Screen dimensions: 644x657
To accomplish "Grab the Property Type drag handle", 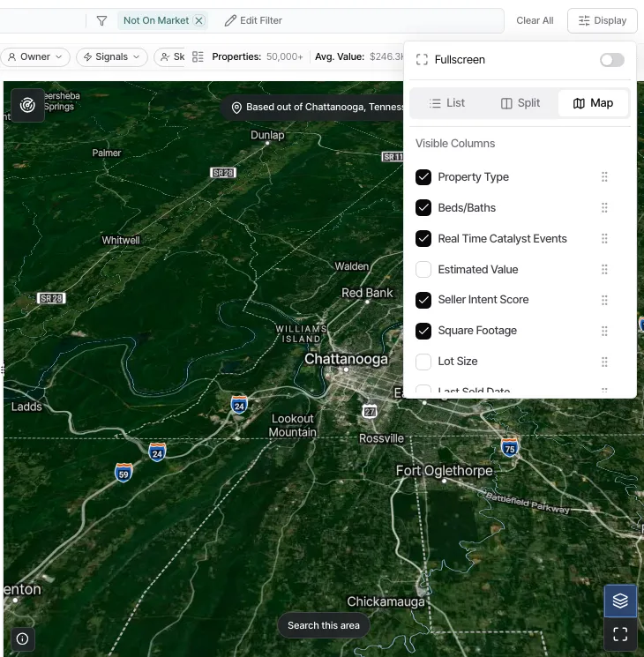I will click(604, 177).
